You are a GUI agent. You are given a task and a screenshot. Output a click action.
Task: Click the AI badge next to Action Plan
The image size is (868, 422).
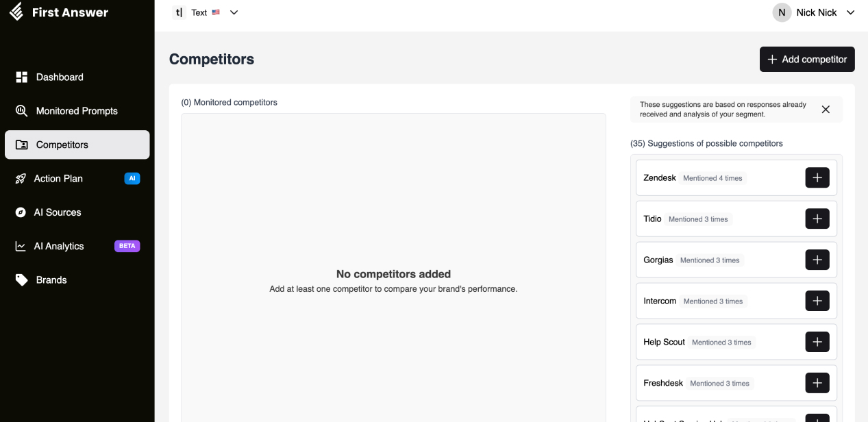point(132,179)
